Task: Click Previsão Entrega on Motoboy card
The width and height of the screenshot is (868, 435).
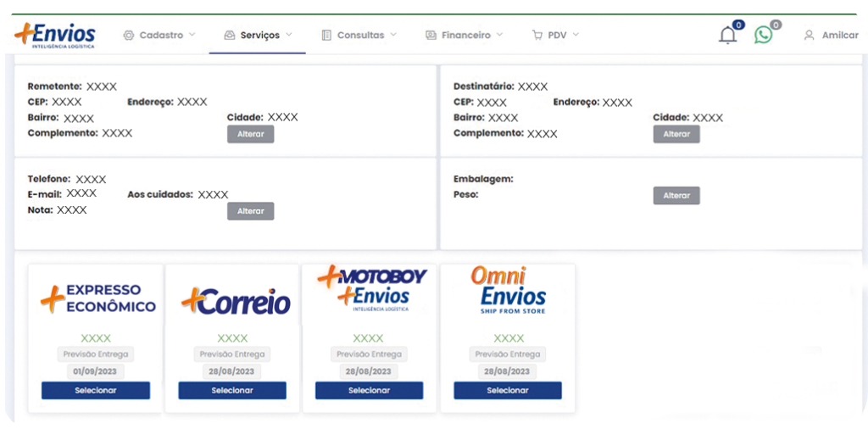Action: tap(370, 354)
